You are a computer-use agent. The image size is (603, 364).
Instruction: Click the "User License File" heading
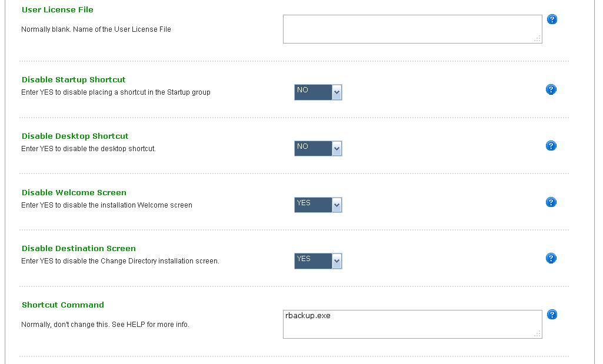coord(58,10)
